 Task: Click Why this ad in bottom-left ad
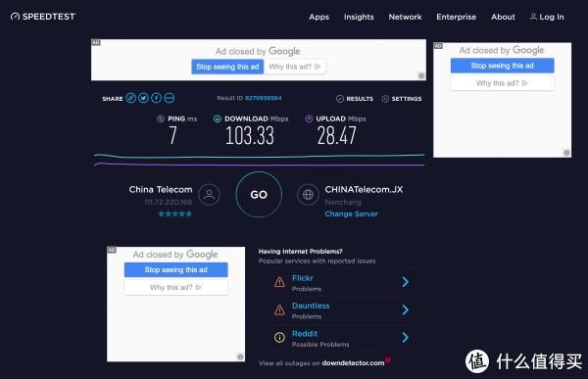[175, 288]
